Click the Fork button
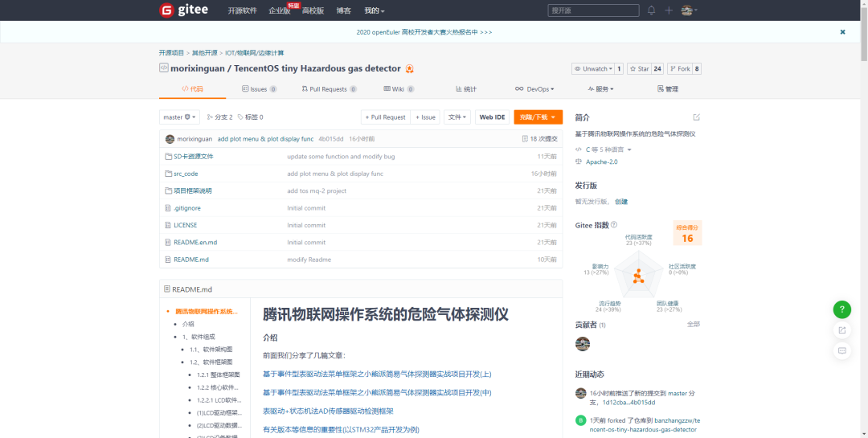This screenshot has width=868, height=438. (x=680, y=69)
